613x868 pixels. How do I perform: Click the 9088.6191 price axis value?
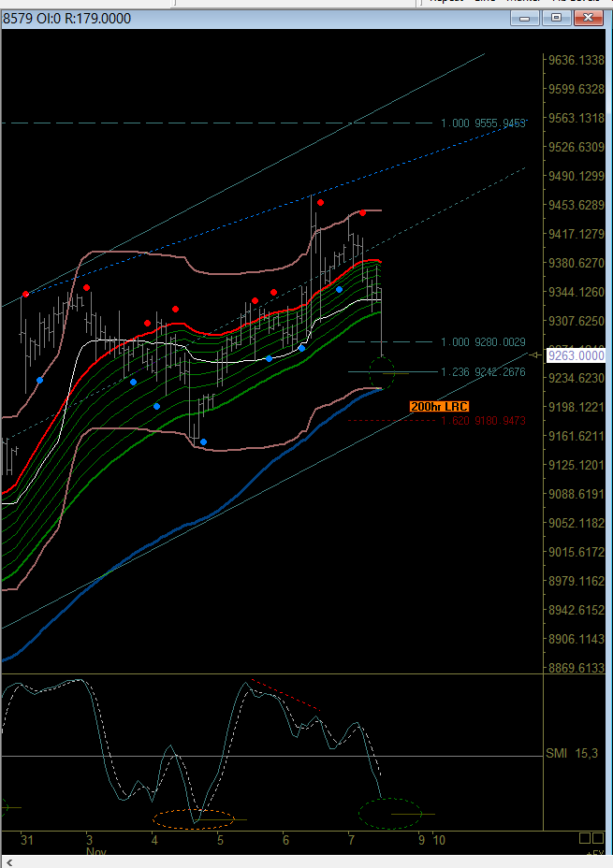576,494
